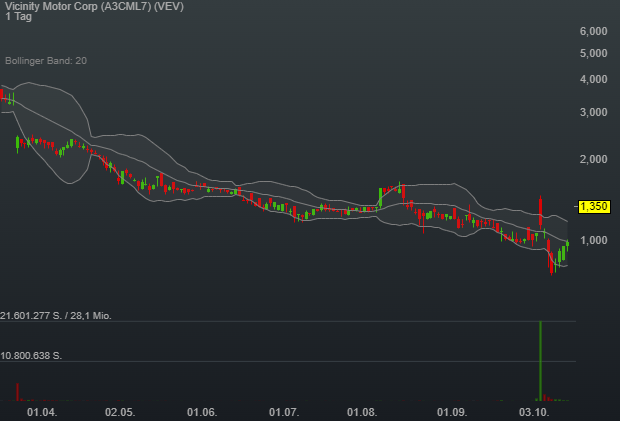Click the 02.05. date axis label
Image resolution: width=620 pixels, height=421 pixels.
click(x=120, y=412)
